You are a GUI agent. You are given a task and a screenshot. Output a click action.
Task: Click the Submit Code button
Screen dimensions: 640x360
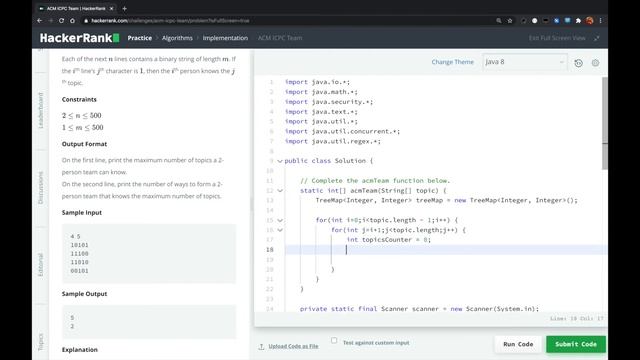click(x=576, y=344)
